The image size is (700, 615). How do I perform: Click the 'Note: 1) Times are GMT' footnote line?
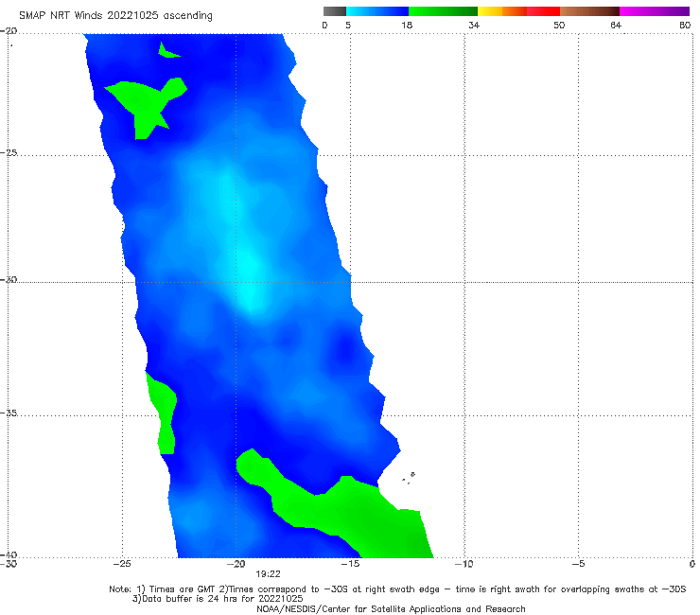tap(397, 589)
